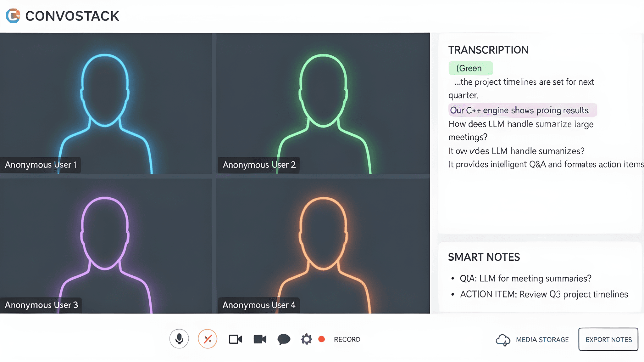Select the Anonymous User 4 video tile
644x362 pixels.
[323, 246]
